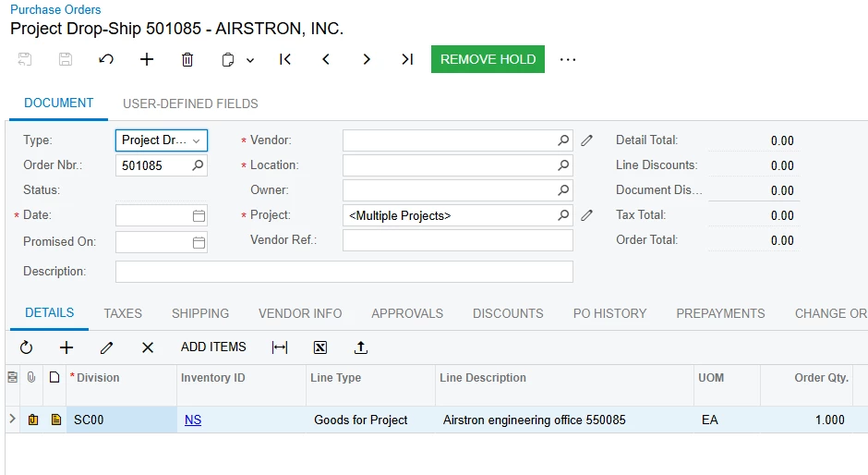The width and height of the screenshot is (868, 475).
Task: Open the Date calendar picker
Action: click(199, 215)
